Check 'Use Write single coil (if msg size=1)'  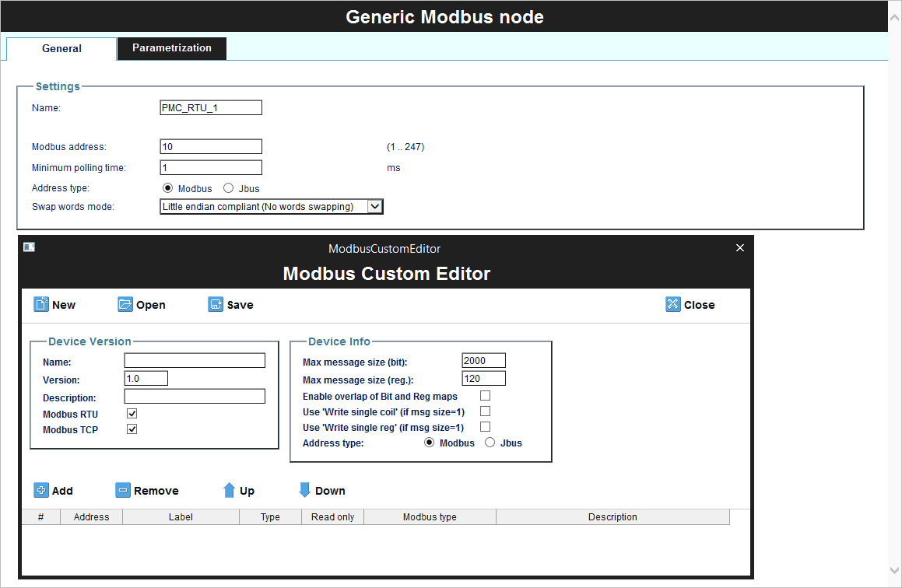(x=485, y=411)
